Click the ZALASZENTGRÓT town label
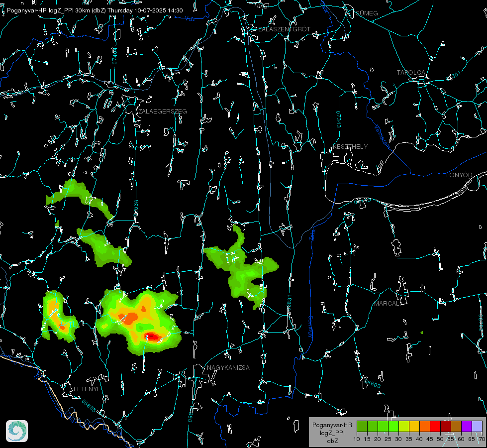The height and width of the screenshot is (448, 487). (x=284, y=29)
